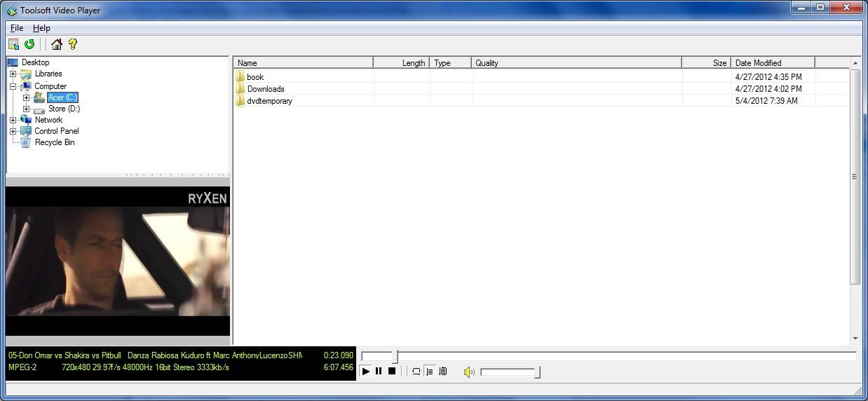This screenshot has height=401, width=868.
Task: Toggle the repeat loop button
Action: [x=416, y=372]
